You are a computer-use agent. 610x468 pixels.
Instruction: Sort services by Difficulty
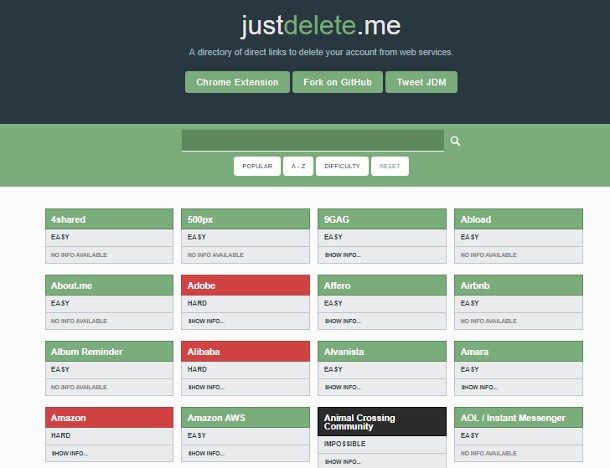tap(342, 166)
